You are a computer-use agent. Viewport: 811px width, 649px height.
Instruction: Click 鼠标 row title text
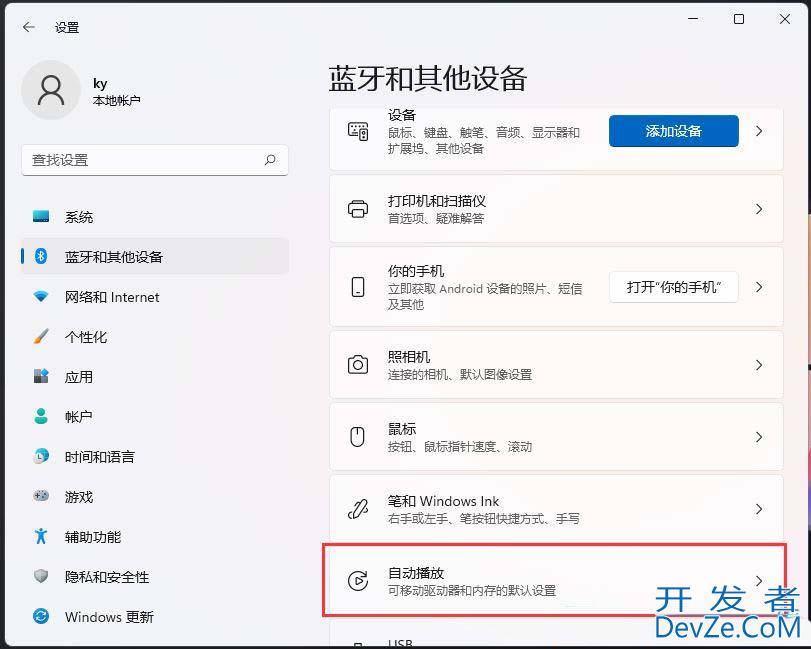[x=402, y=429]
